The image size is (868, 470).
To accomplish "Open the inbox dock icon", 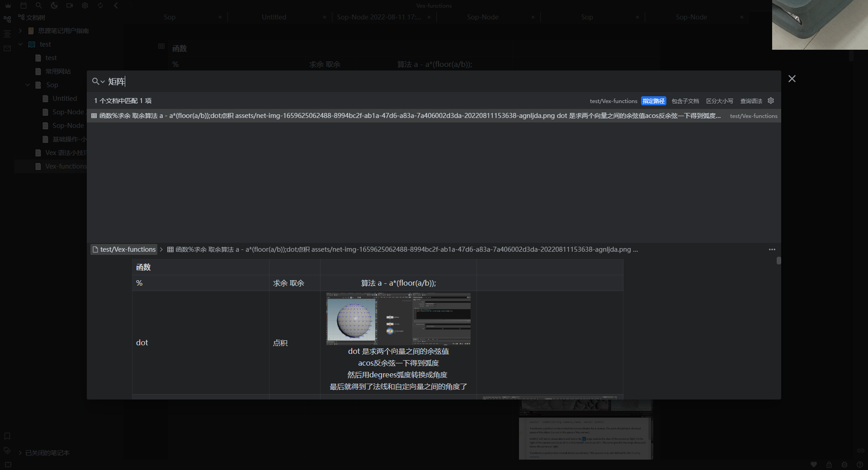I will click(7, 48).
